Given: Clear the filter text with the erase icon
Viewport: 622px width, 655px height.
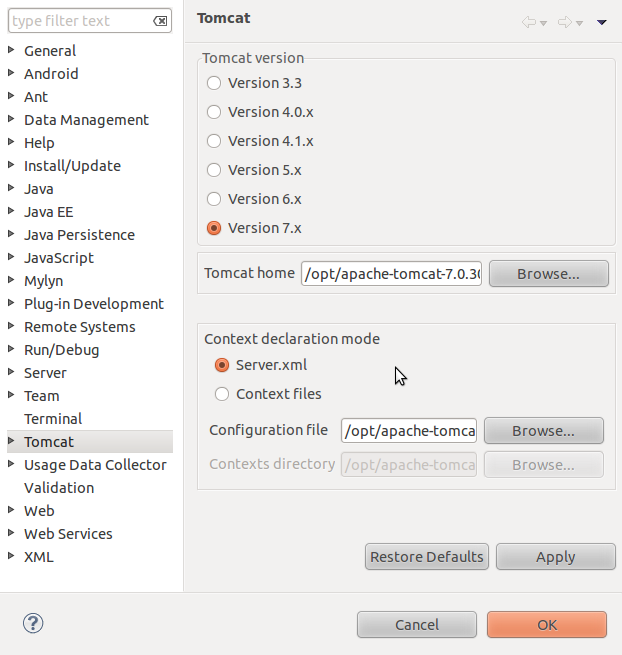Looking at the screenshot, I should click(x=160, y=21).
